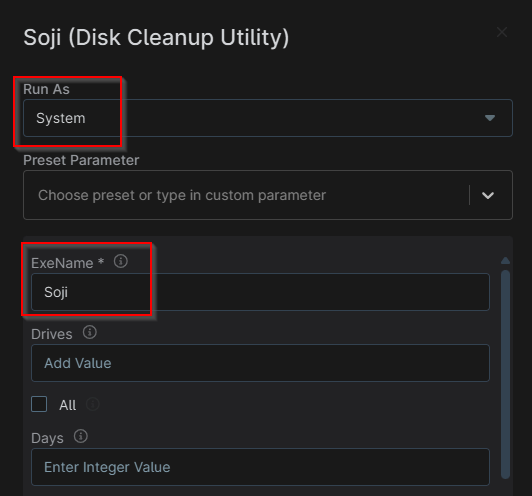Click the scroll up arrow in parameters panel
The height and width of the screenshot is (496, 532).
pyautogui.click(x=506, y=261)
